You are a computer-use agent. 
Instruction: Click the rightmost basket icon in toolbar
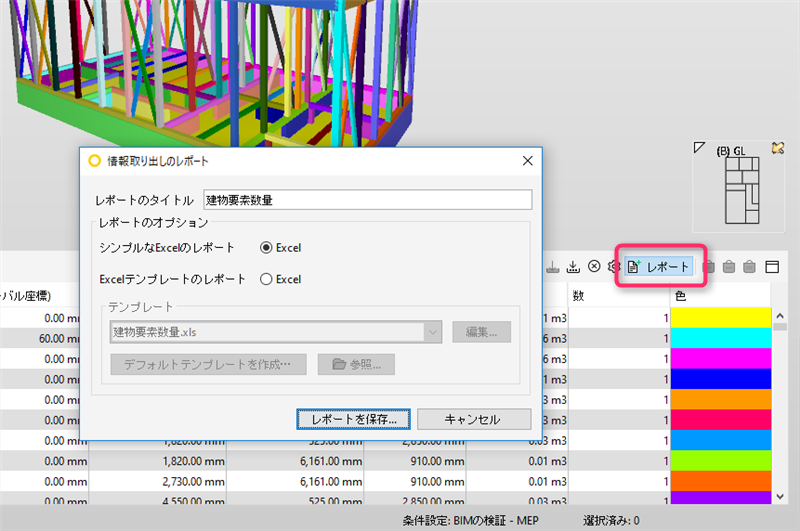[749, 266]
